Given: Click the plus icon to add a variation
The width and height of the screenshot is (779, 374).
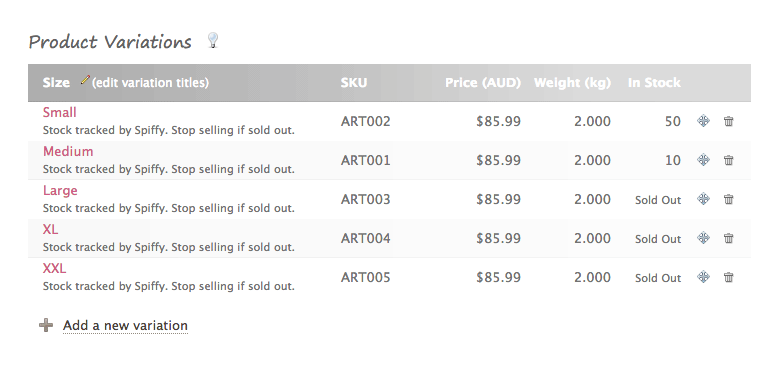Looking at the screenshot, I should tap(46, 325).
